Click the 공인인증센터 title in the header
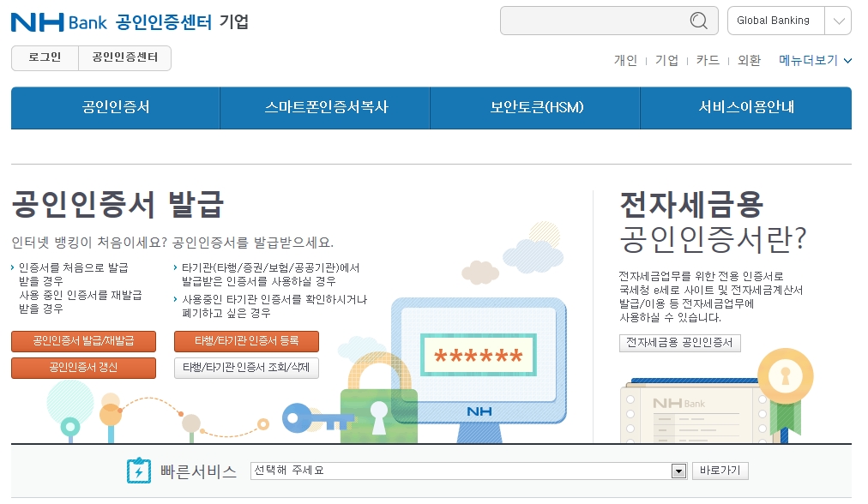Viewport: 868px width, 504px height. (164, 22)
